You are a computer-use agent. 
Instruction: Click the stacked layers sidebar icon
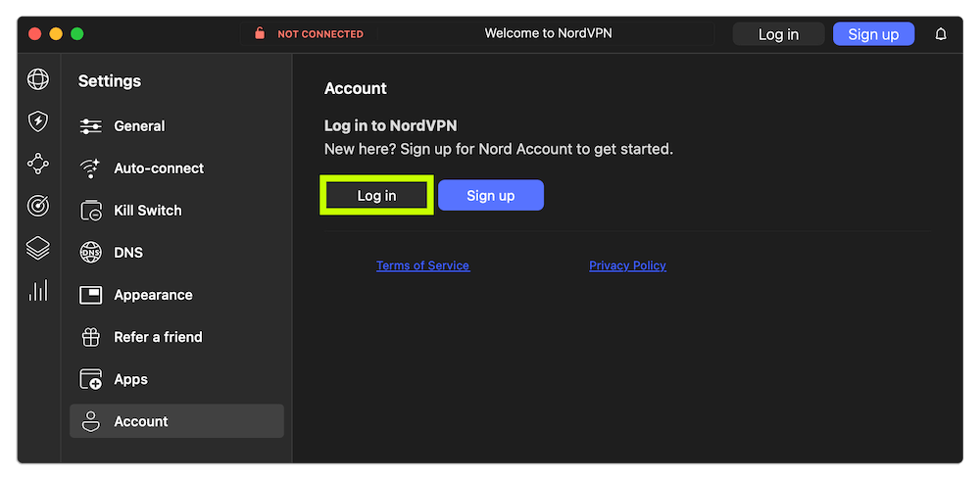38,248
